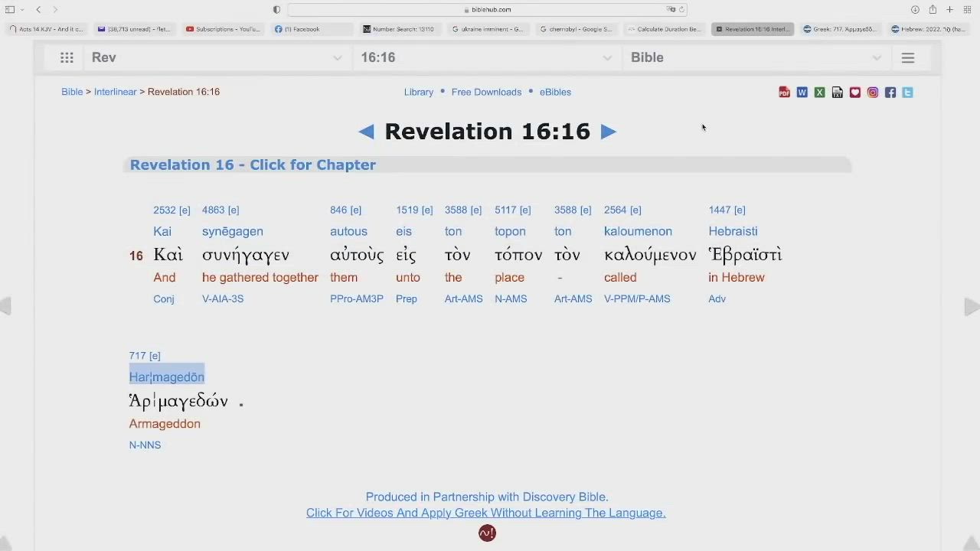Expand the Bible version dropdown
Screen dimensions: 980x551
click(877, 58)
